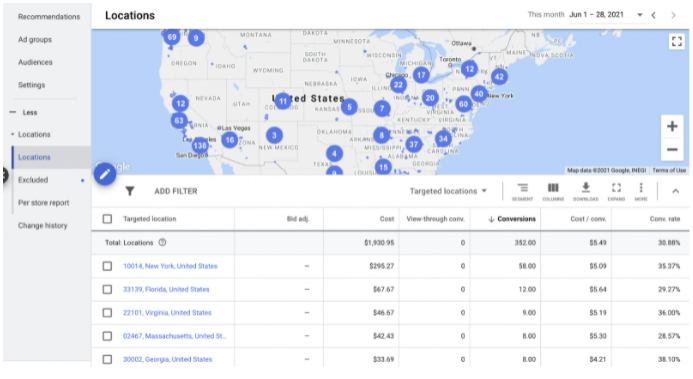Click the blue pencil edit button

105,174
